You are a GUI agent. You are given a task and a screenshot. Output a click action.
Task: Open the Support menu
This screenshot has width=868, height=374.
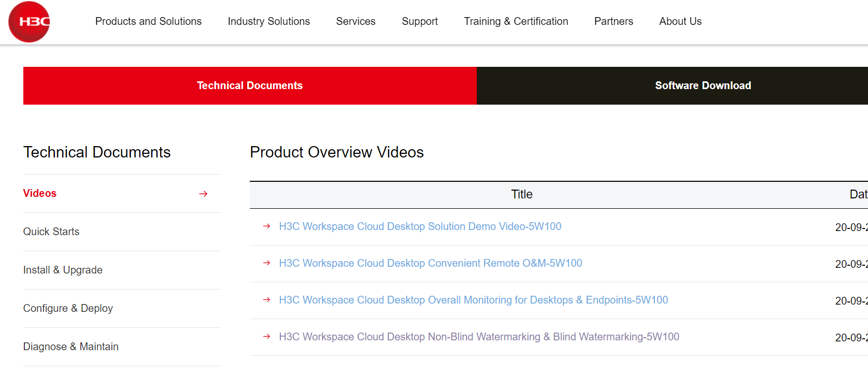pos(420,21)
